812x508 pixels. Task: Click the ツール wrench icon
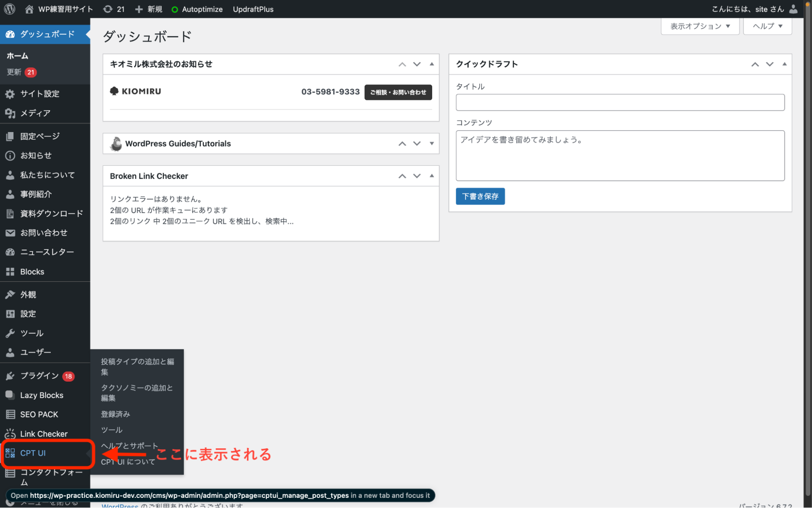coord(10,333)
